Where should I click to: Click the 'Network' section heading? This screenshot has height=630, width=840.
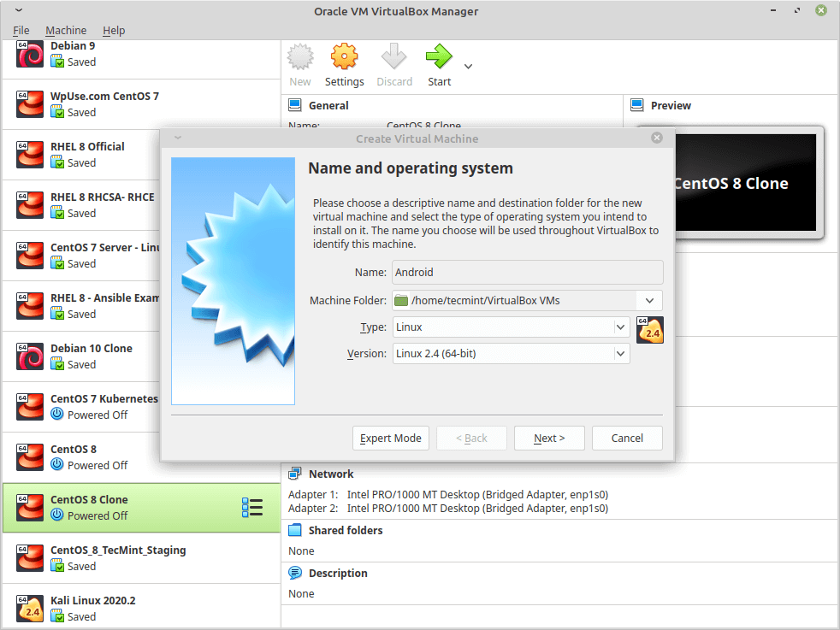coord(331,474)
